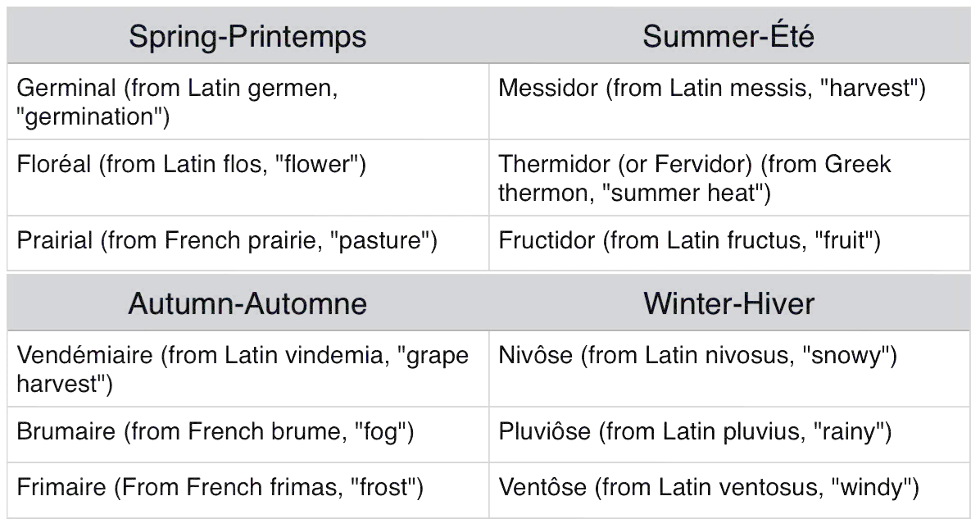Select the Fructidor fruit cell

pyautogui.click(x=728, y=241)
